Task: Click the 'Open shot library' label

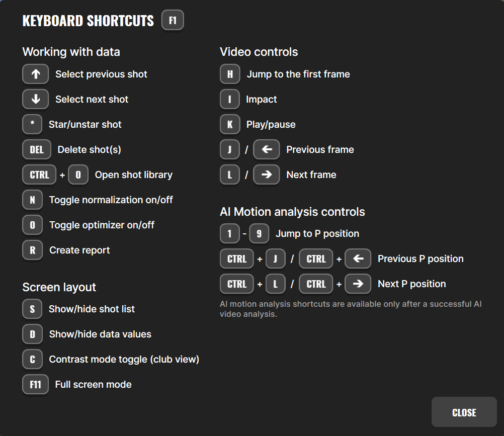Action: (x=134, y=175)
